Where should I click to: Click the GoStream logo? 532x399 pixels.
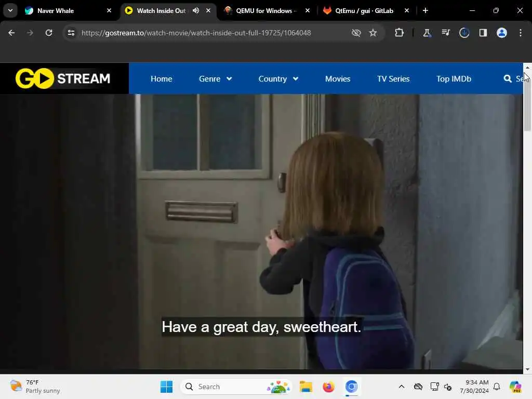[x=63, y=78]
